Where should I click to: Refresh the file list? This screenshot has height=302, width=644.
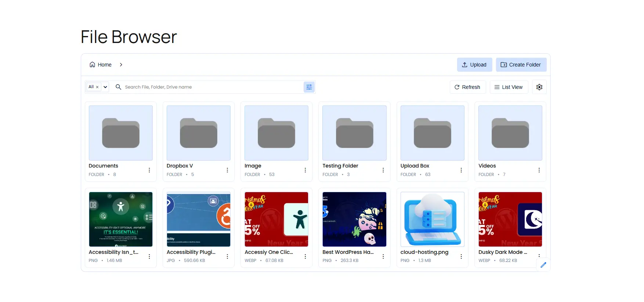point(467,87)
